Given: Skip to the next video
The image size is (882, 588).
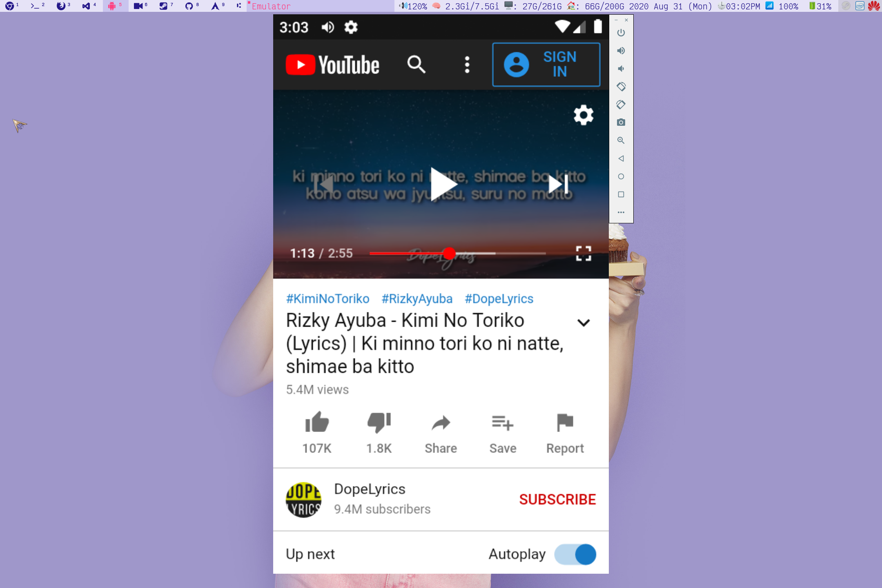Looking at the screenshot, I should coord(558,184).
